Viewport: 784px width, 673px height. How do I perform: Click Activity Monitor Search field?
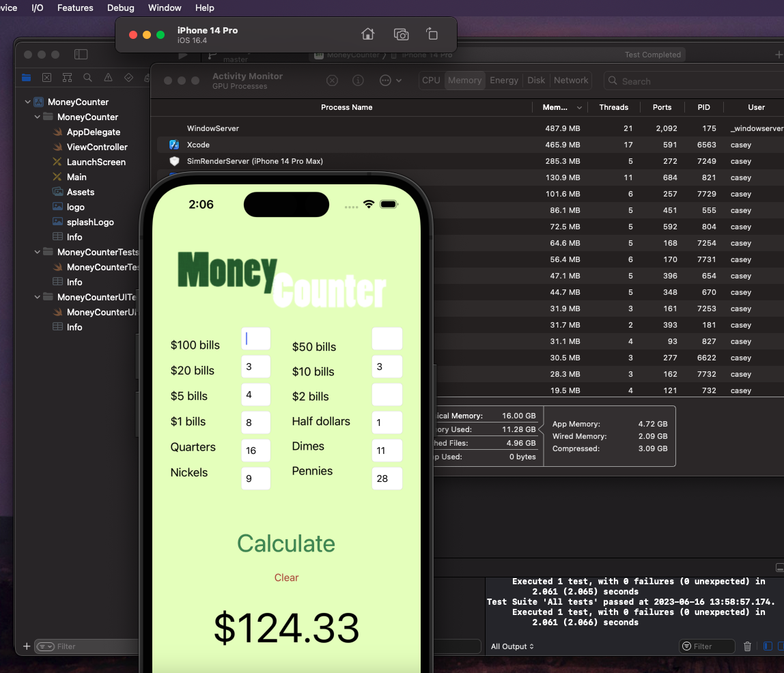click(695, 81)
